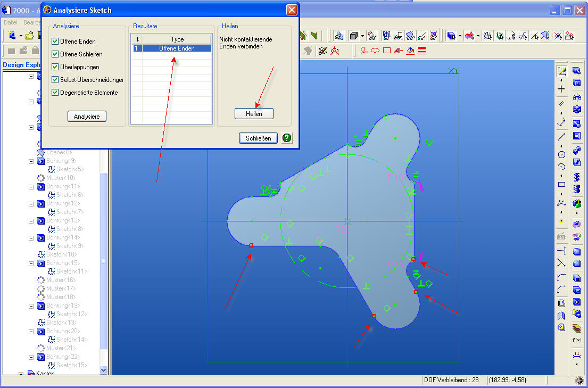
Task: Open the Datei menu
Action: (x=11, y=22)
